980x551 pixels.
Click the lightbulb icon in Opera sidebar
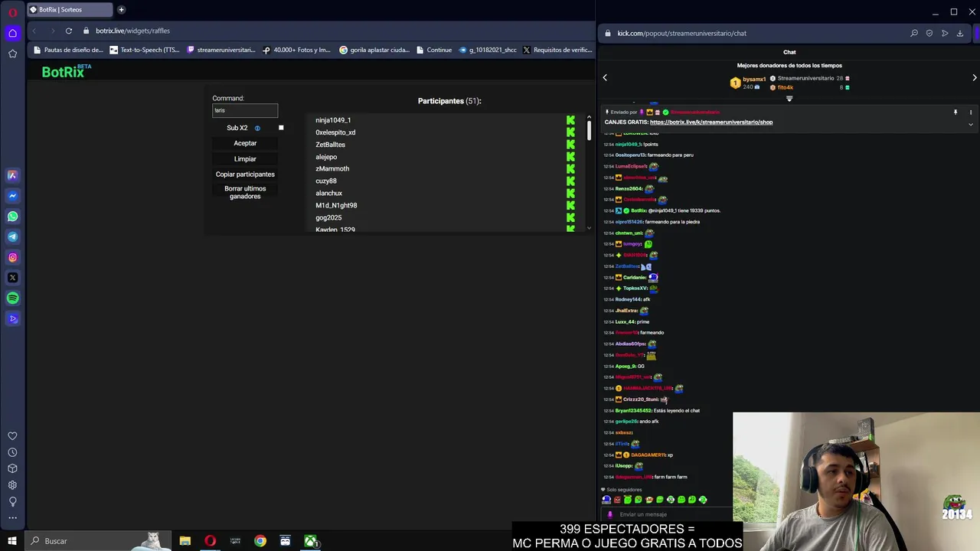click(x=12, y=502)
